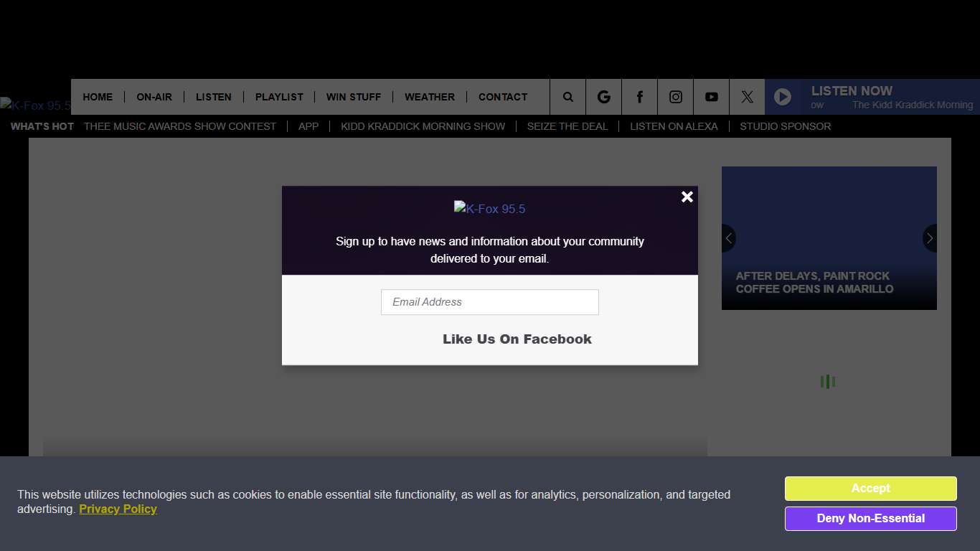Image resolution: width=980 pixels, height=551 pixels.
Task: Click the Email Address input field
Action: click(x=489, y=302)
